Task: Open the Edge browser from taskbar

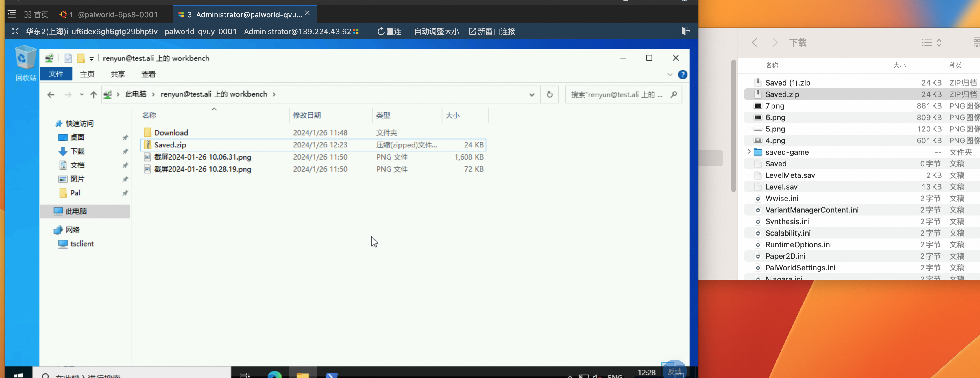Action: point(274,374)
